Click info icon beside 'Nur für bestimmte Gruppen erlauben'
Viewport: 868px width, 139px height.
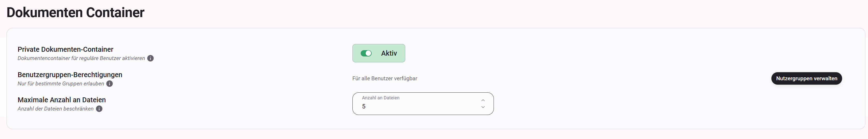pyautogui.click(x=110, y=83)
